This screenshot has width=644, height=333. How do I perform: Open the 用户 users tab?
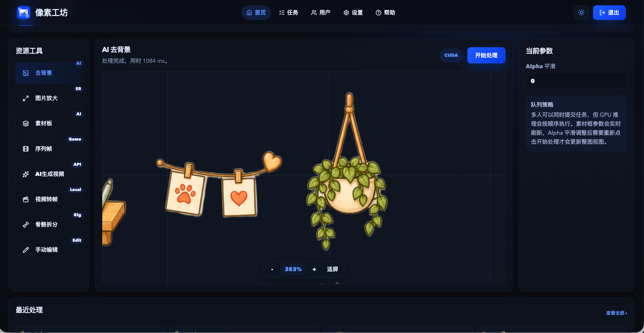[321, 13]
